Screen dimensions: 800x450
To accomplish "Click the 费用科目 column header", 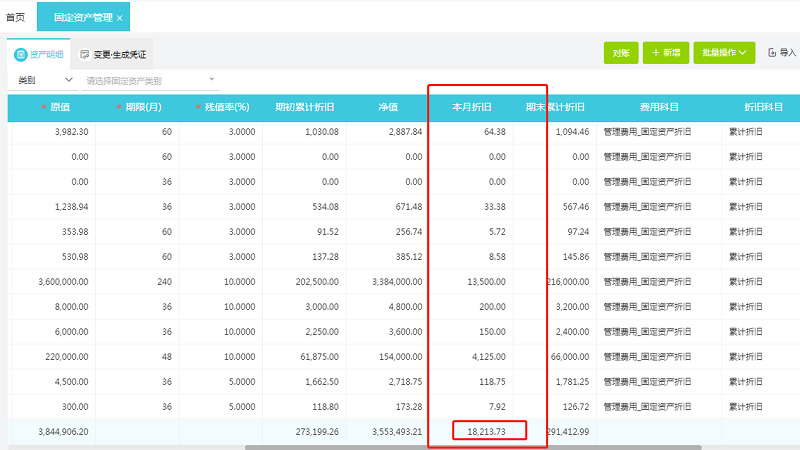I will pyautogui.click(x=659, y=107).
